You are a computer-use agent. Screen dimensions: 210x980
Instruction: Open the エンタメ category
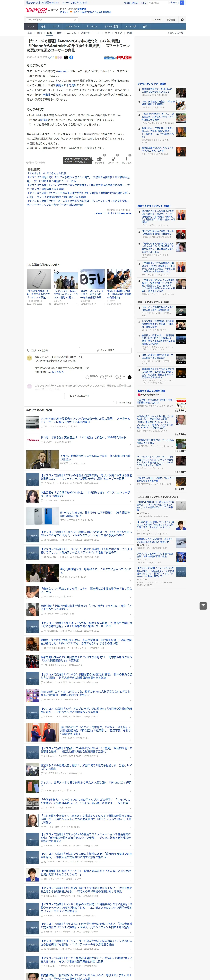click(x=71, y=33)
